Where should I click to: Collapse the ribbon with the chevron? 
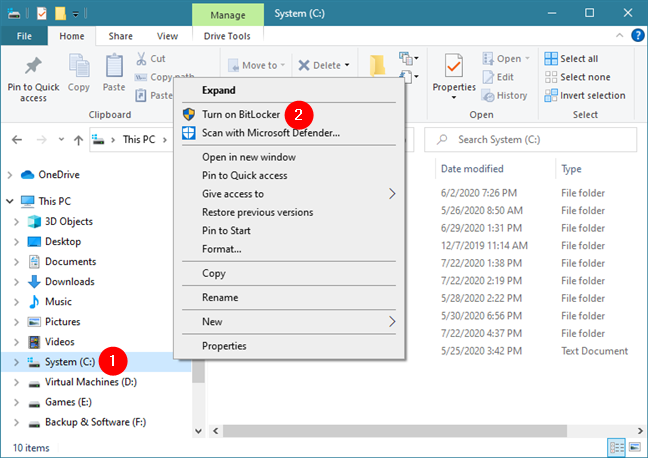[x=619, y=36]
